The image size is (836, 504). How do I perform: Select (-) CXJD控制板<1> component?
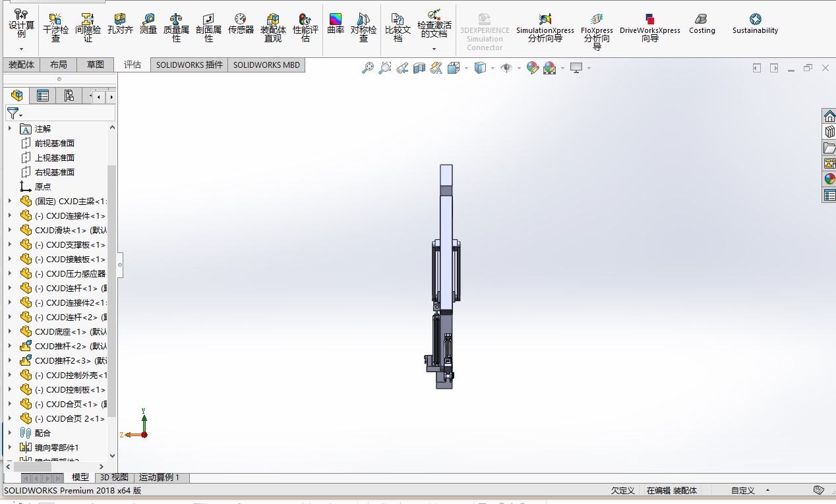tap(70, 389)
